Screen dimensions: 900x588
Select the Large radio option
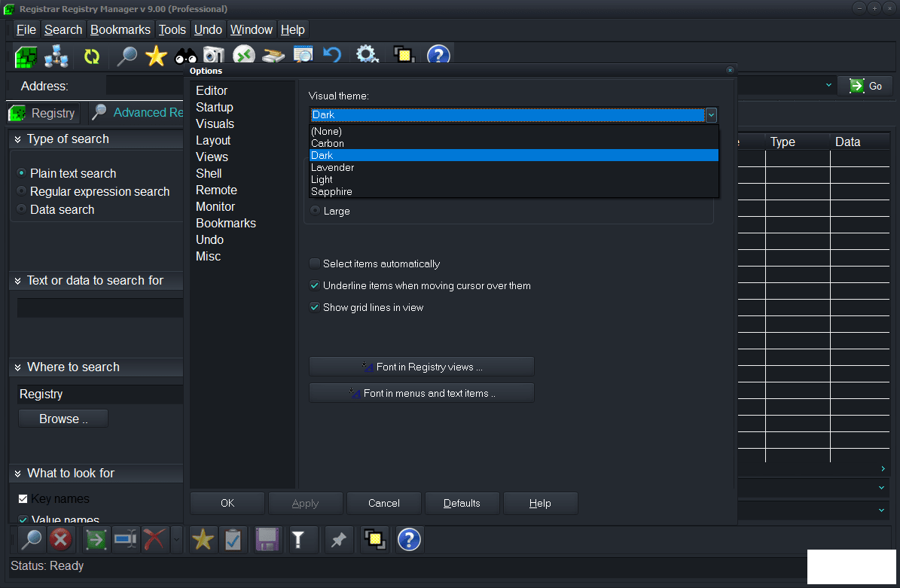315,211
